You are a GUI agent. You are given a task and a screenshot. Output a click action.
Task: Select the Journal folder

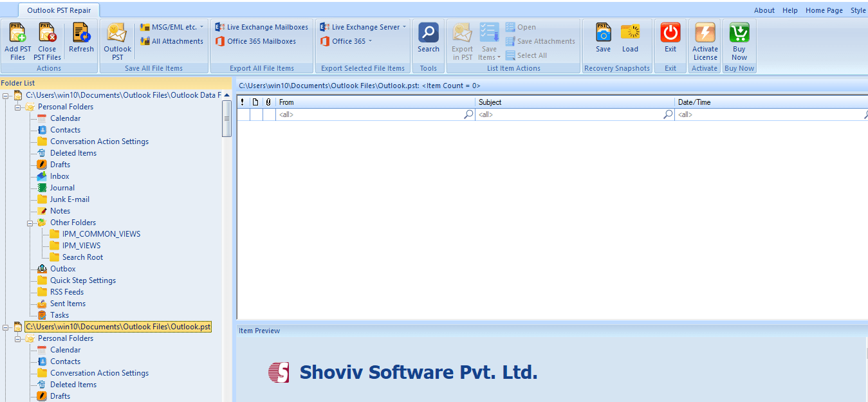click(62, 188)
